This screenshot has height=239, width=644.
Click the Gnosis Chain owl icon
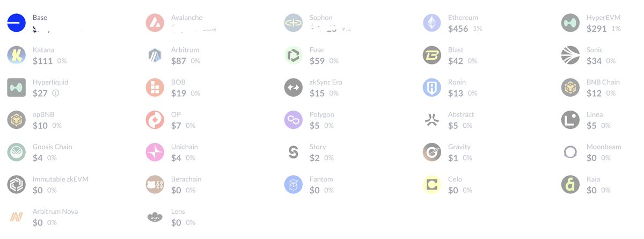pos(16,152)
